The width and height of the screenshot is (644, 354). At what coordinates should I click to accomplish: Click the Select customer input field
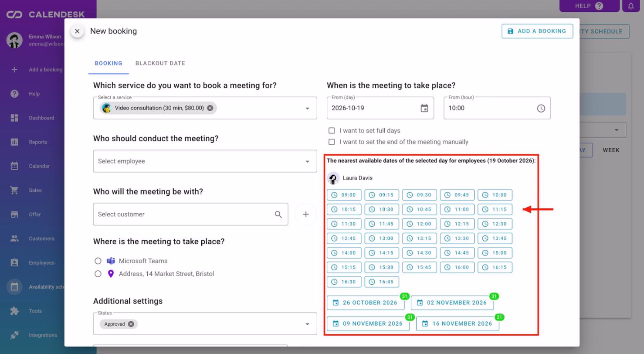click(x=190, y=214)
